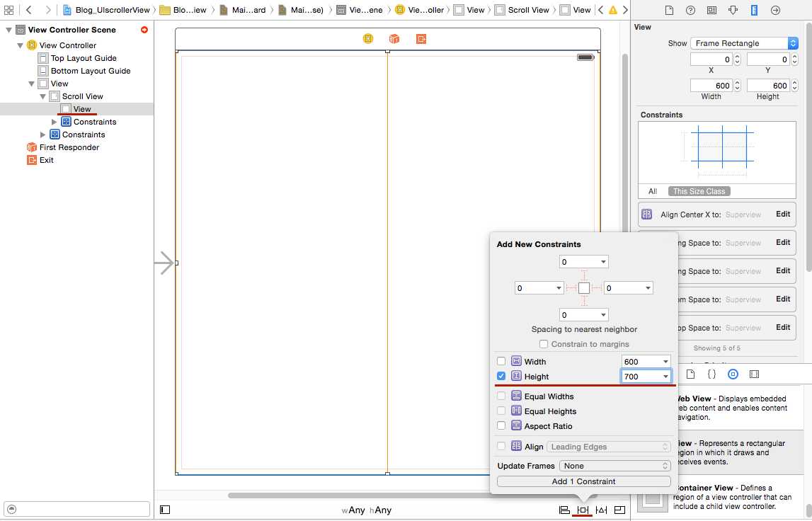Open the Attributes inspector

pos(733,10)
